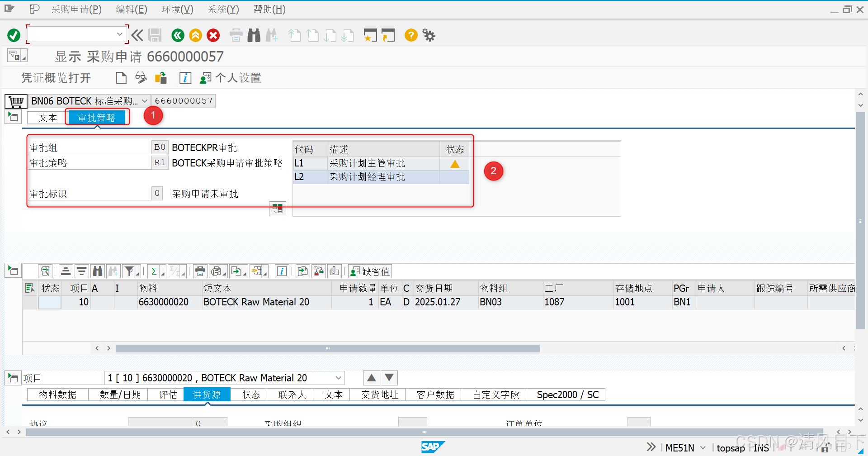Click the binoculars Find icon in item toolbar
Screen dimensions: 868x456
tap(97, 271)
